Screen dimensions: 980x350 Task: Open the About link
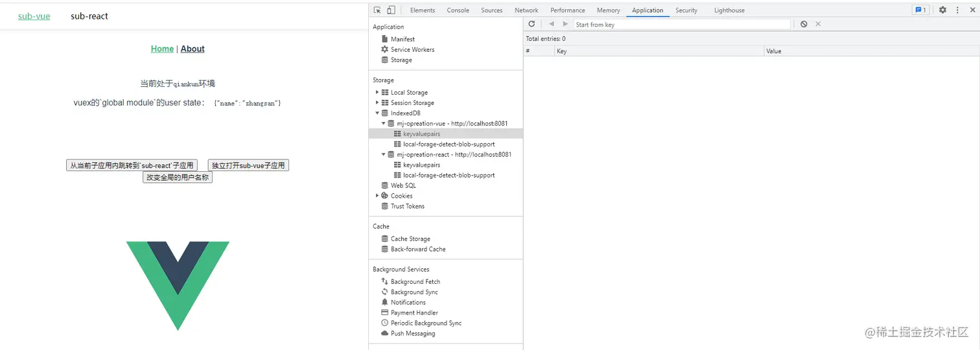[192, 49]
